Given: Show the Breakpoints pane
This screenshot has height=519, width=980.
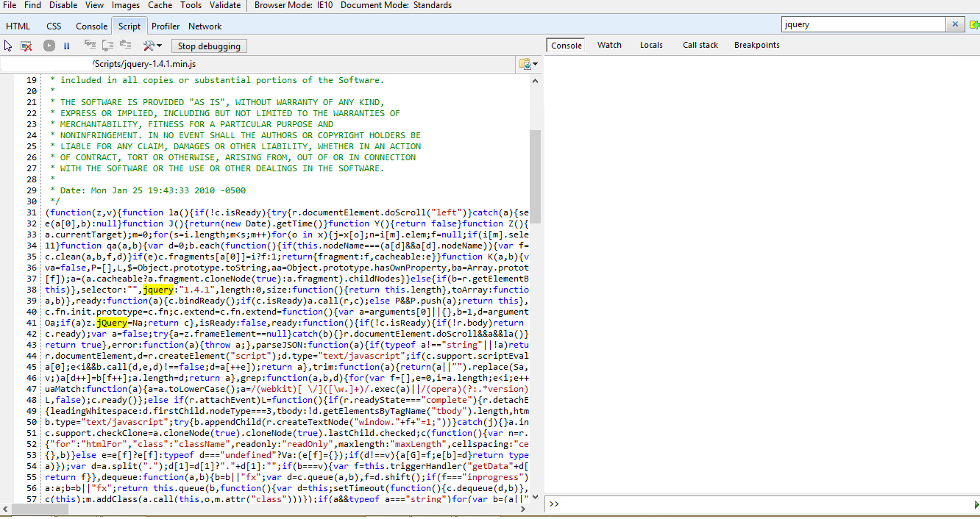Looking at the screenshot, I should 756,45.
